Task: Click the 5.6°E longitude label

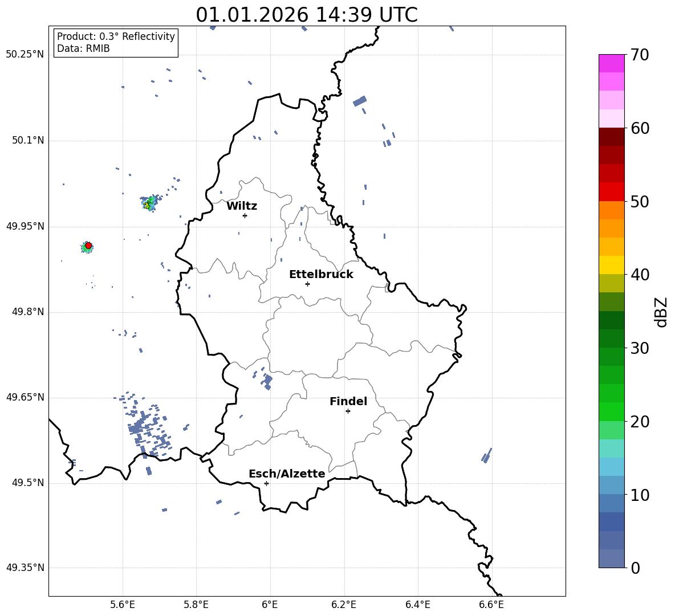Action: coord(123,605)
